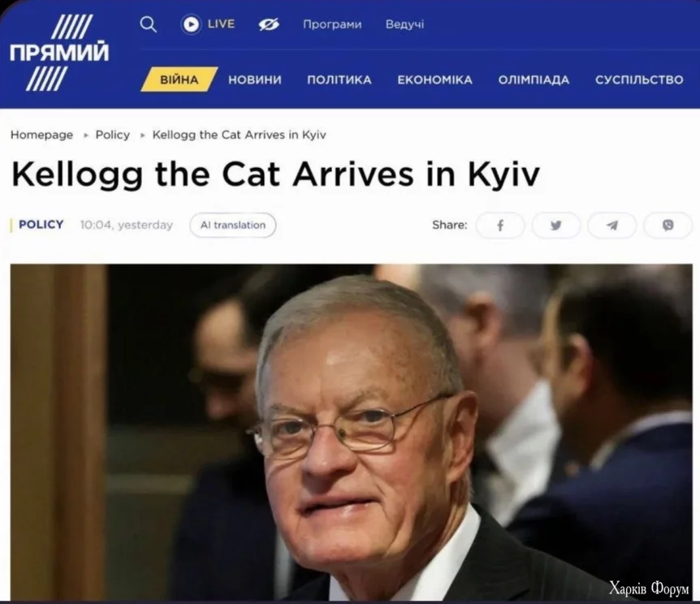The image size is (700, 604).
Task: Follow the Homepage breadcrumb link
Action: pyautogui.click(x=41, y=135)
